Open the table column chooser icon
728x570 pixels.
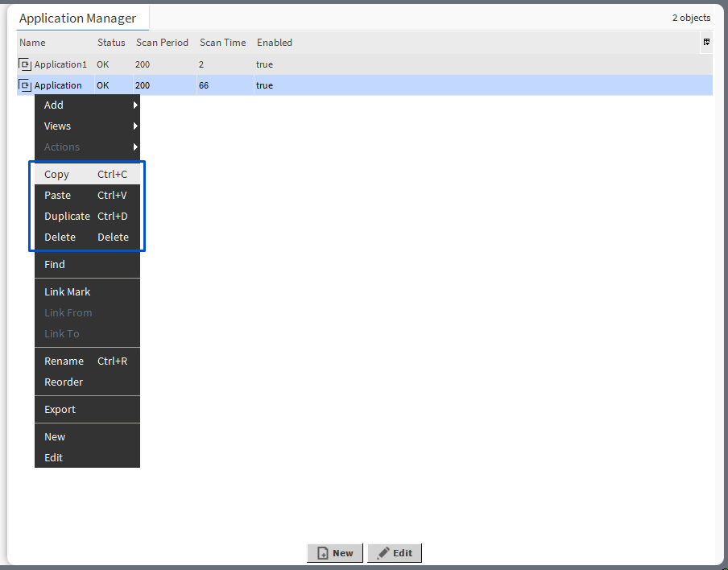705,43
